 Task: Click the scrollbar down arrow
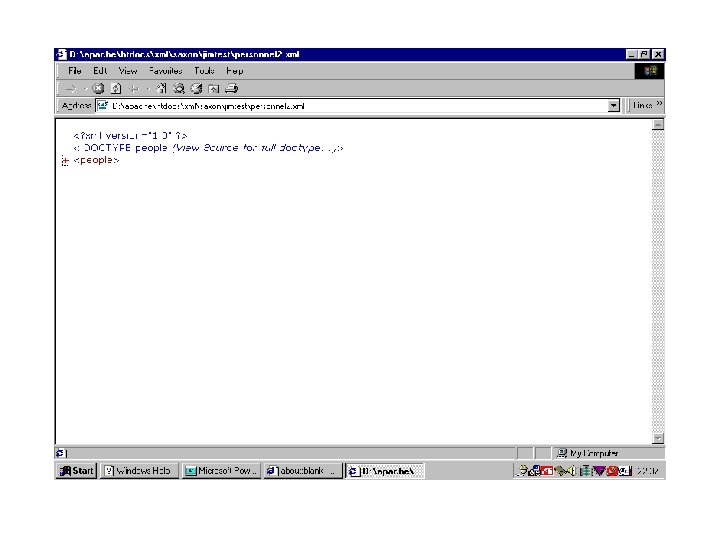pos(658,438)
